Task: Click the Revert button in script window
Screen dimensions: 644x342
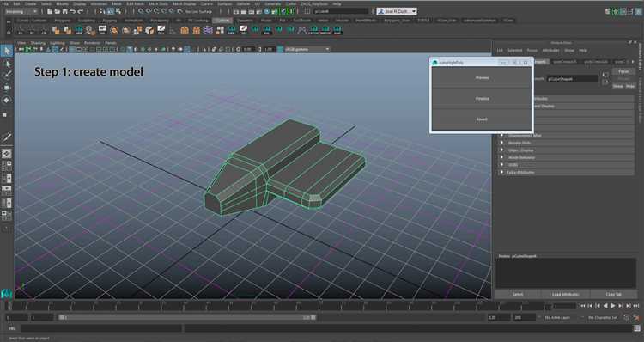Action: coord(482,119)
